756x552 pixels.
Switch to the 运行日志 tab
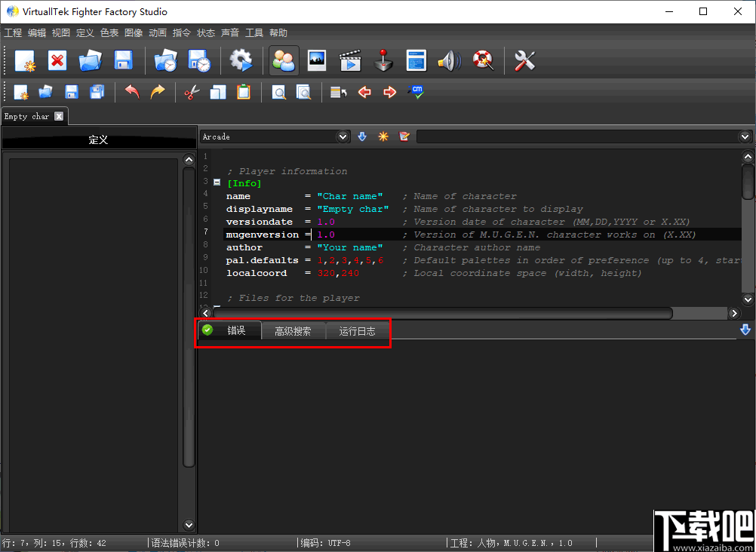(x=357, y=331)
